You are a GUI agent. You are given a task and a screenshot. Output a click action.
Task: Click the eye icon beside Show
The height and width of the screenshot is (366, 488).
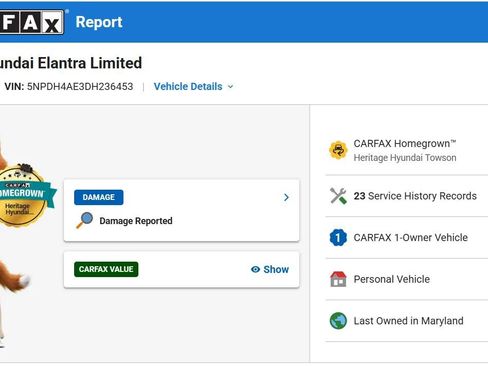click(255, 269)
